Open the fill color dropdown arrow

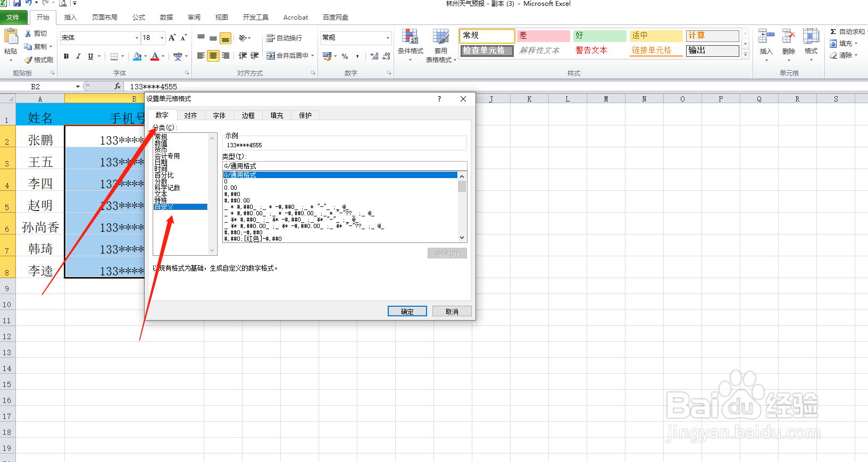click(145, 56)
